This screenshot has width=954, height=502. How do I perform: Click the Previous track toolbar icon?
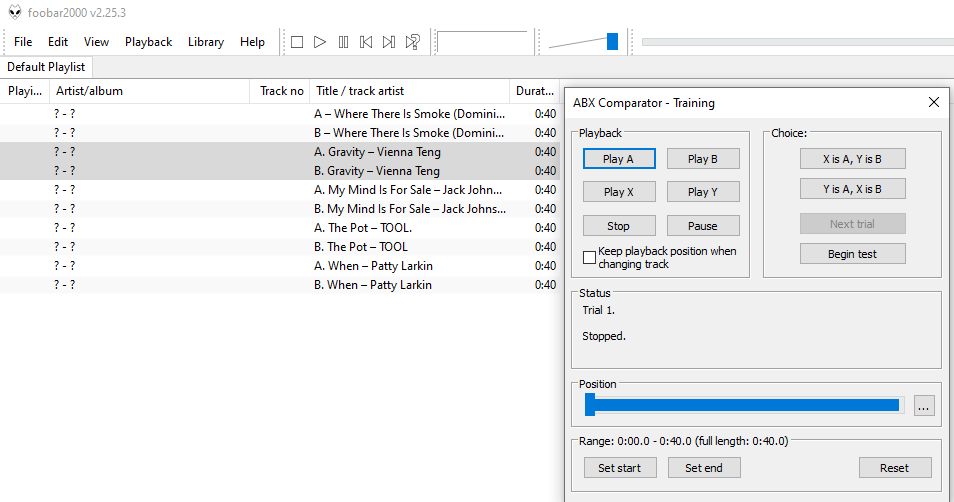click(366, 42)
